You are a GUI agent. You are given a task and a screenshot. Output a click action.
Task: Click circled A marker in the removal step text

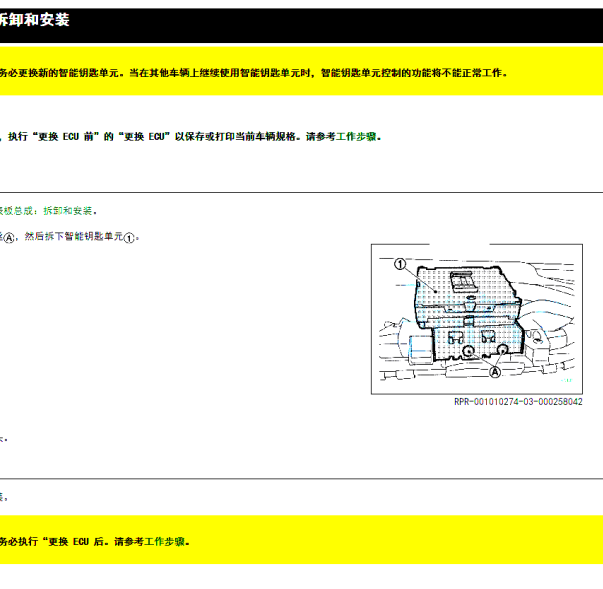[9, 238]
